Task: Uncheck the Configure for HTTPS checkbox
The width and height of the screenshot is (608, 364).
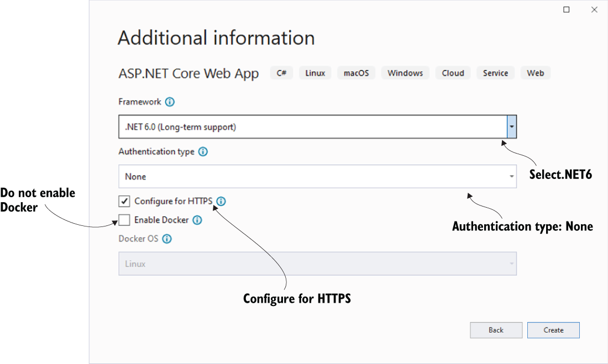Action: click(x=124, y=201)
